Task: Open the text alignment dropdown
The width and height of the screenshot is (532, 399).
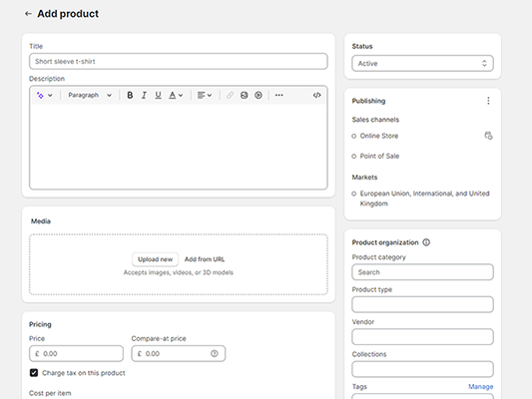Action: click(x=205, y=95)
